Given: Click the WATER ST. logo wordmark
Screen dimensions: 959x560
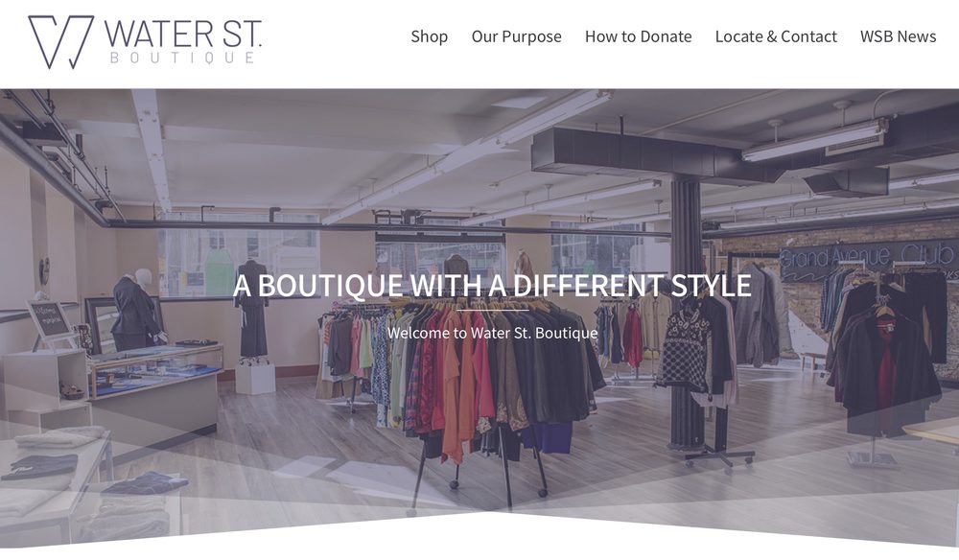Looking at the screenshot, I should [x=183, y=33].
